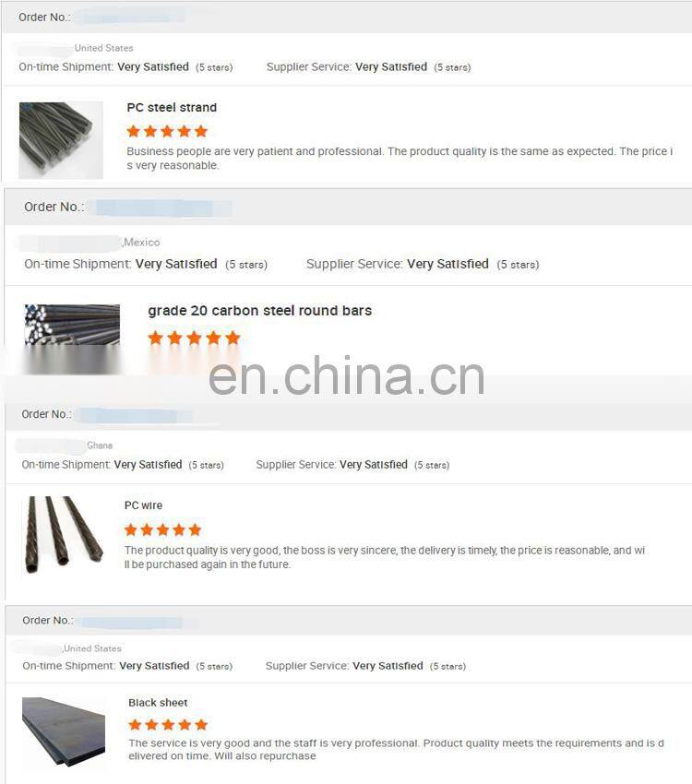Click the Mexico country label
This screenshot has width=692, height=784.
[x=142, y=243]
